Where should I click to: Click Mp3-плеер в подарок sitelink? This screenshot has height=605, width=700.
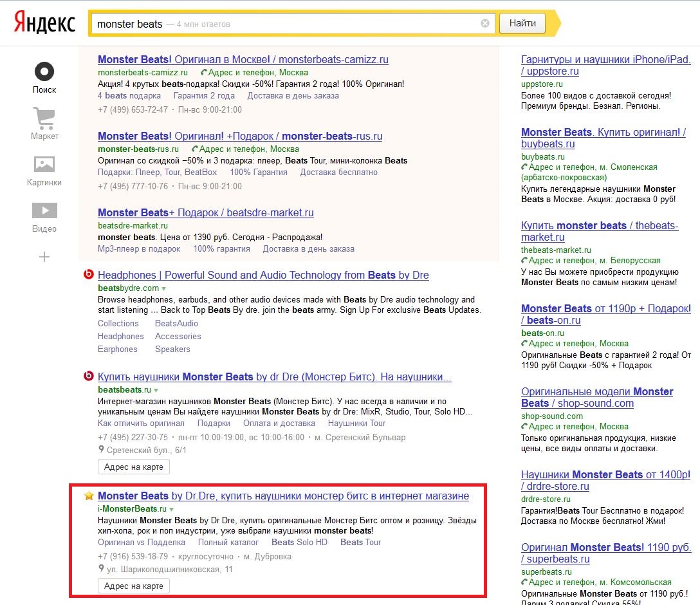coord(139,249)
